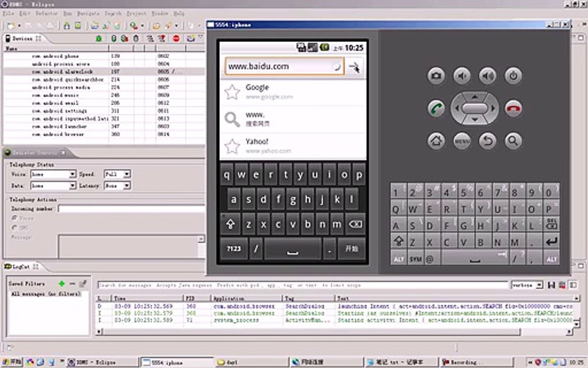
Task: Click the red Stop Process icon in Devices
Action: [x=176, y=38]
